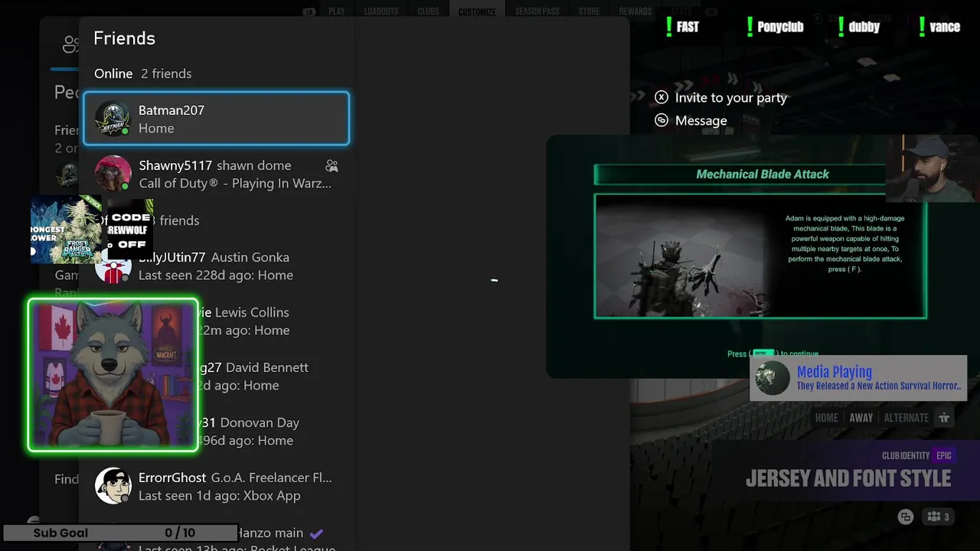Open the SEASON PASS tab
The image size is (980, 551).
coord(537,11)
